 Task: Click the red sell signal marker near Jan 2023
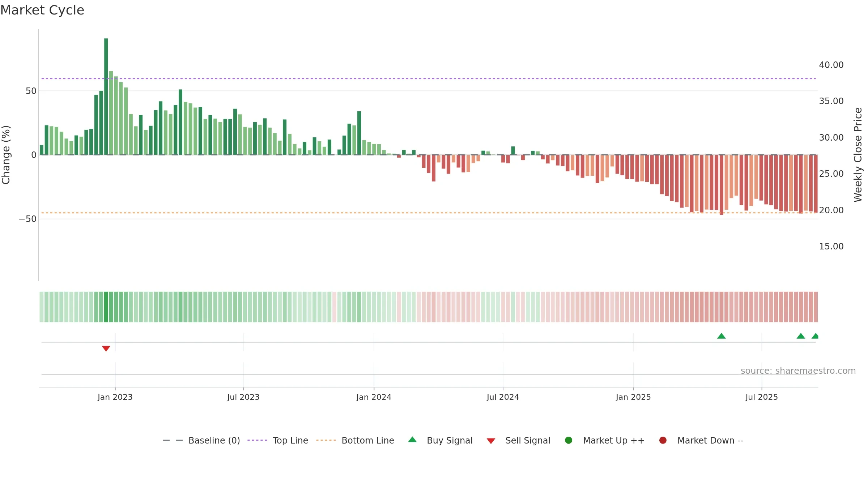pos(106,348)
